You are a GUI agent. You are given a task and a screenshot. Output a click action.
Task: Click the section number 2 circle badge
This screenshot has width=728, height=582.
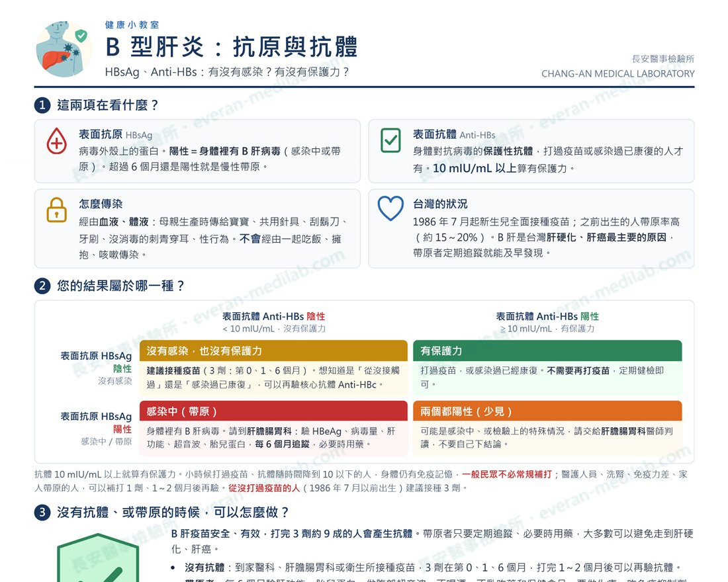[x=42, y=286]
